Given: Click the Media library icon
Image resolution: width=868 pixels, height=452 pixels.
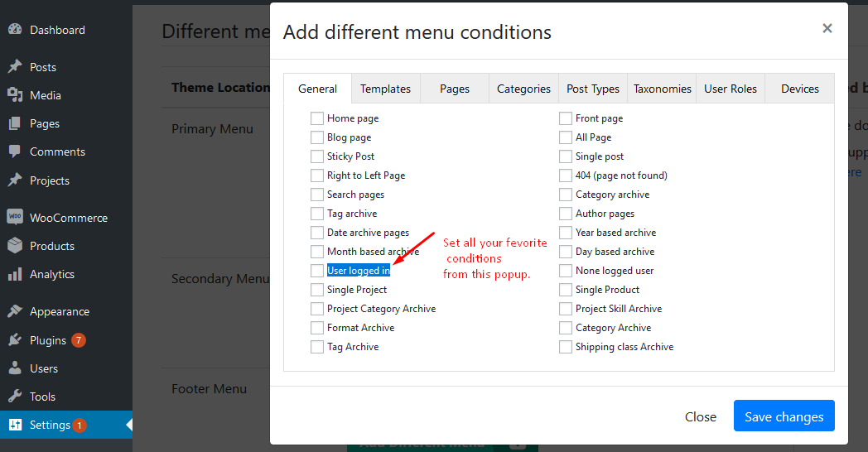Looking at the screenshot, I should pyautogui.click(x=15, y=95).
